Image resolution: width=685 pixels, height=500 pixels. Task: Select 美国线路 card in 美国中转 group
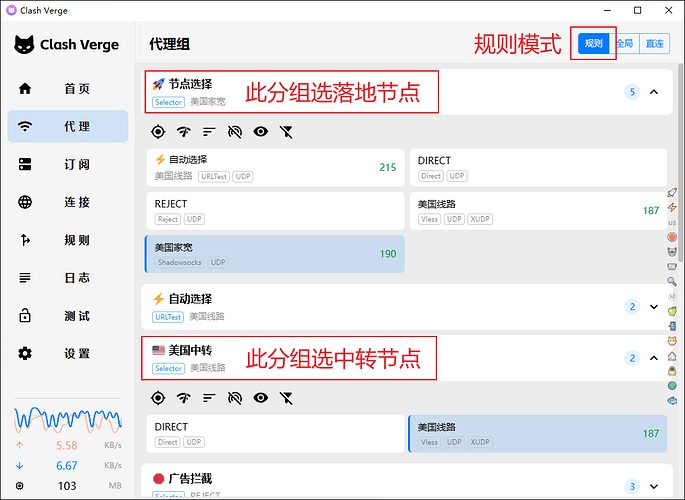538,434
